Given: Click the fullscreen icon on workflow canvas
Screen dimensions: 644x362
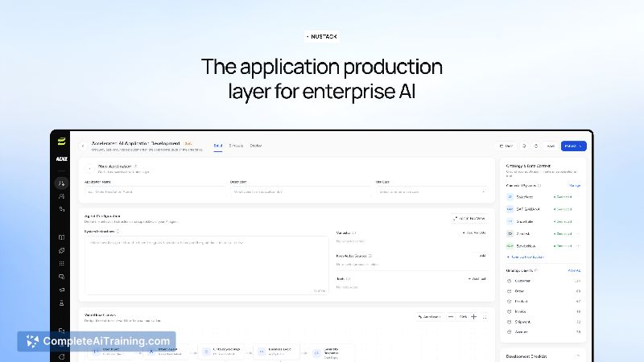Looking at the screenshot, I should [485, 317].
